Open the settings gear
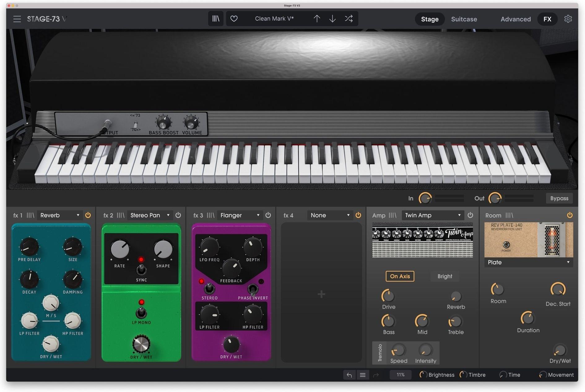The height and width of the screenshot is (392, 585). pos(568,19)
